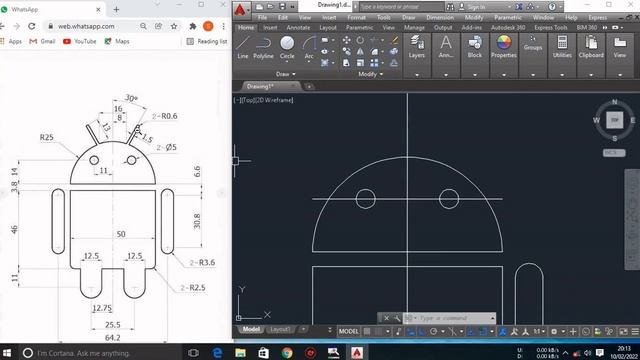Switch to the Manage ribbon tab
The image size is (640, 360).
[414, 28]
